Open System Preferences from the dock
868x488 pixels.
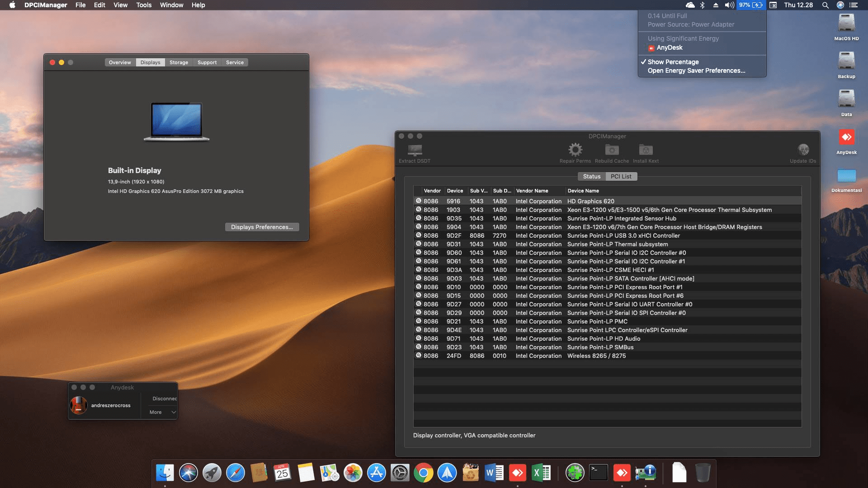[400, 473]
